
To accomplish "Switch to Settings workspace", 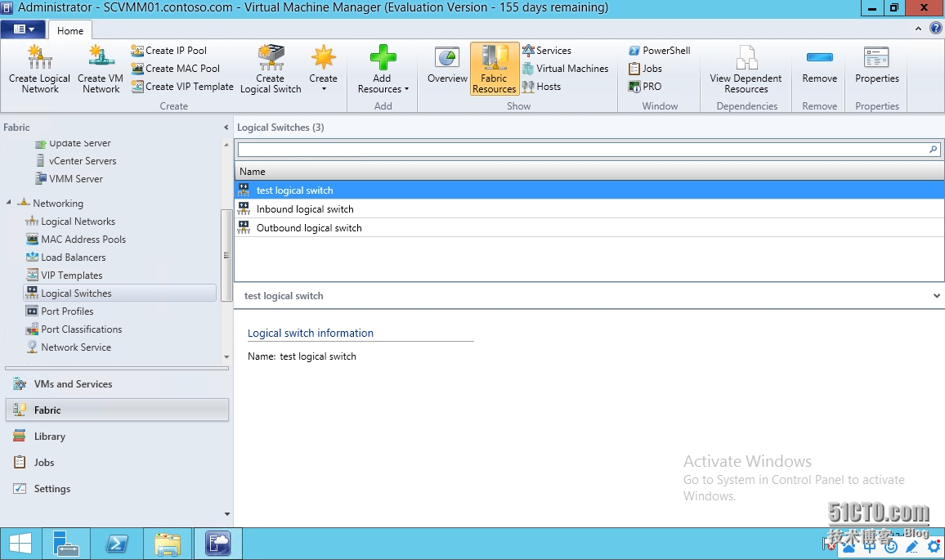I will pos(117,489).
